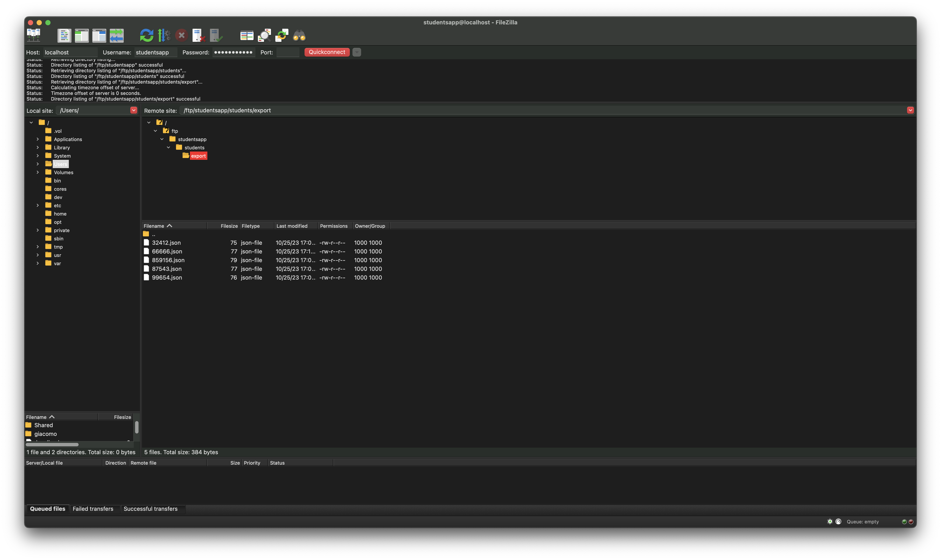Click the transfer queue Status column header

pos(300,463)
